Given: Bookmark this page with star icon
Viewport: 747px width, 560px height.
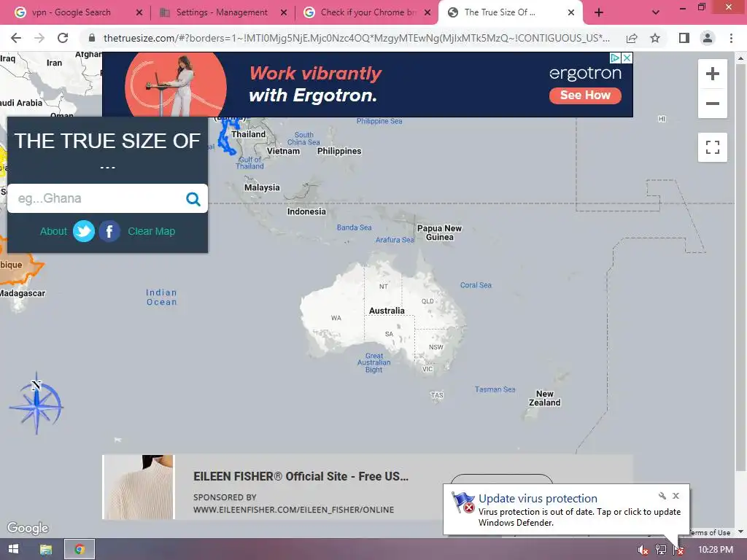Looking at the screenshot, I should click(655, 38).
